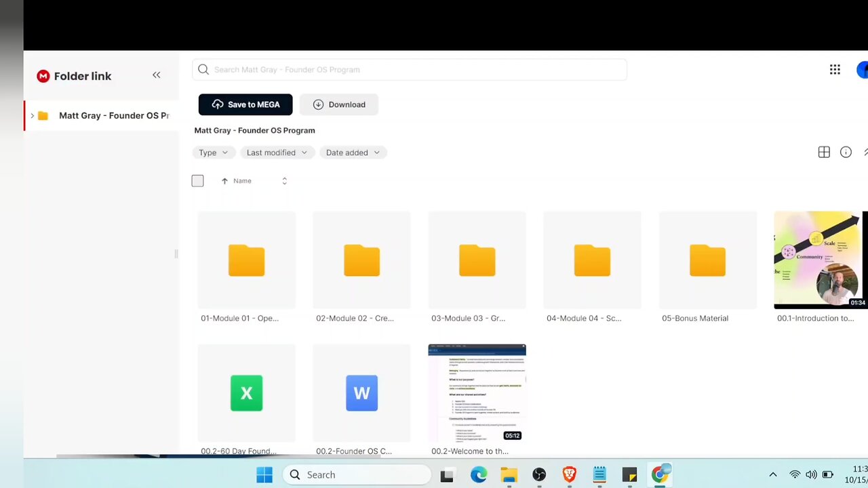
Task: Open the 04-Module 04 folder
Action: click(x=592, y=260)
